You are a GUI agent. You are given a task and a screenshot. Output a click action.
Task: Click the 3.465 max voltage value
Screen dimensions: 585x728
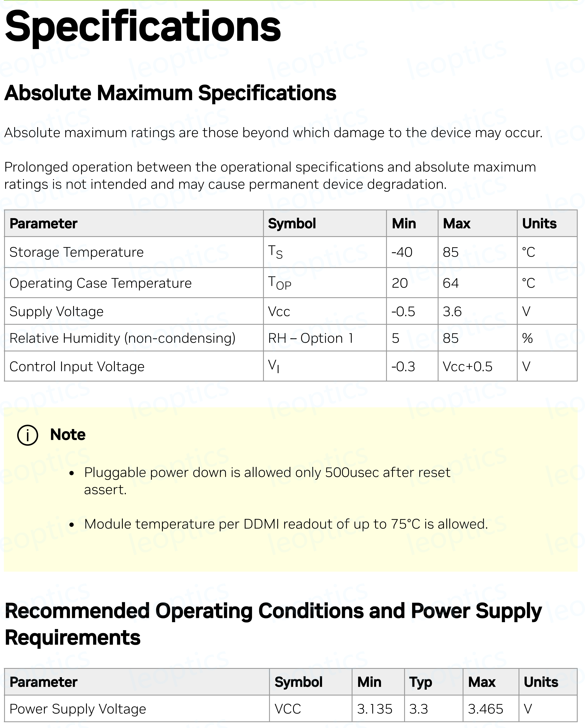click(x=485, y=709)
